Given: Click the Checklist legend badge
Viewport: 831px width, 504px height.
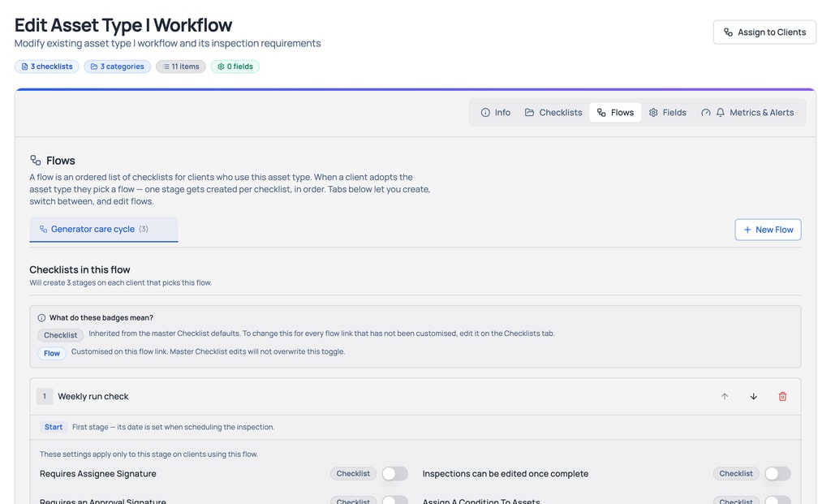Looking at the screenshot, I should click(60, 335).
